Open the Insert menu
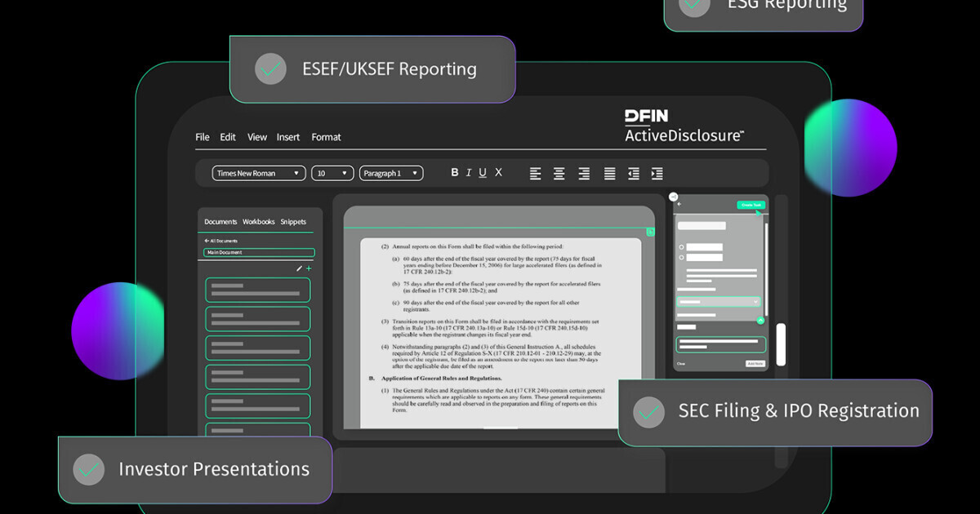The image size is (980, 514). tap(288, 137)
